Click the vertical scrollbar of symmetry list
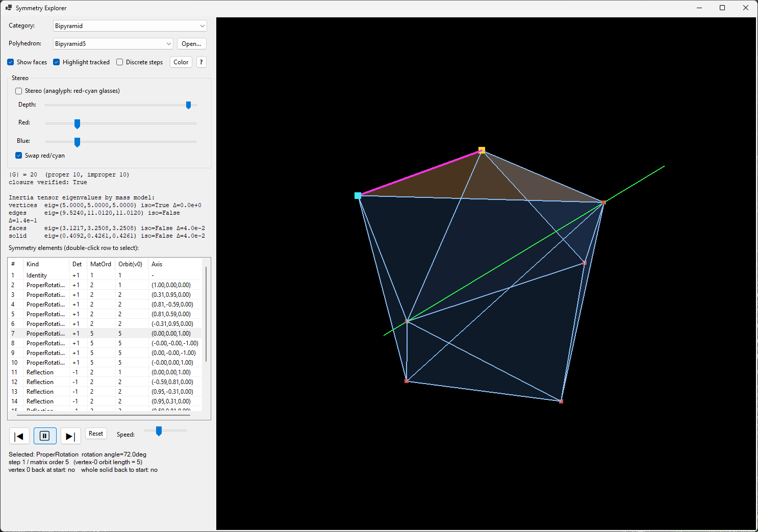758x532 pixels. pos(206,314)
